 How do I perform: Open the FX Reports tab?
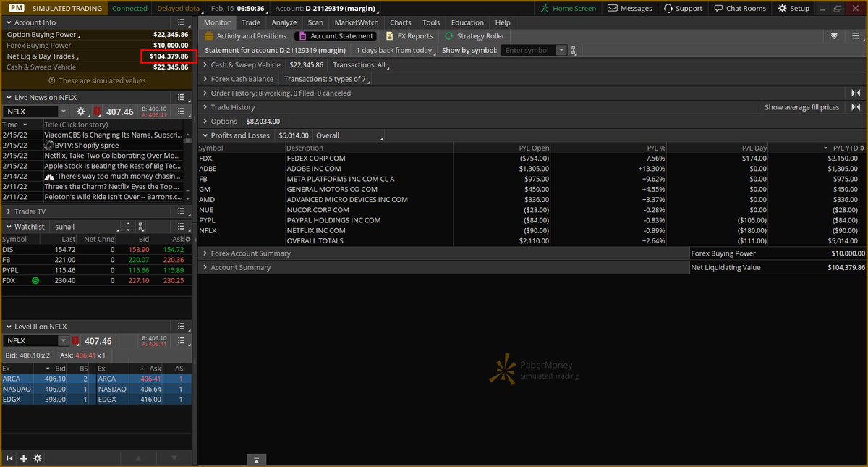coord(409,36)
